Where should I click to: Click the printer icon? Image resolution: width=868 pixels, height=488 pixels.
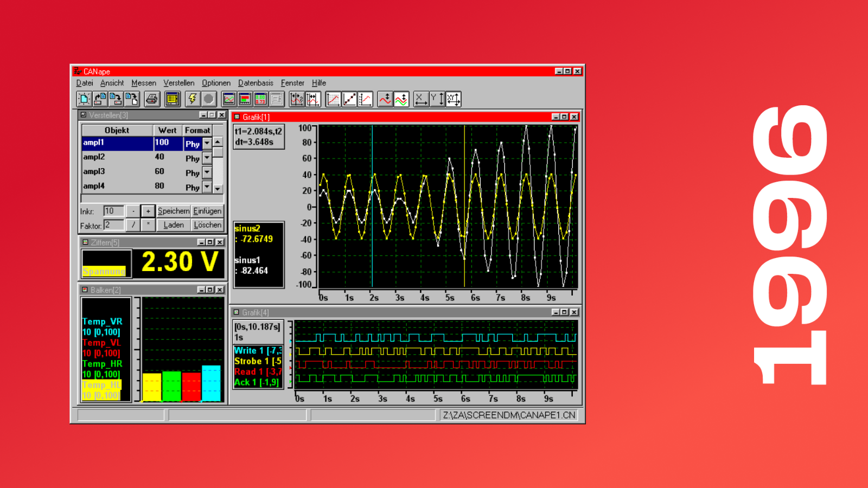coord(152,99)
